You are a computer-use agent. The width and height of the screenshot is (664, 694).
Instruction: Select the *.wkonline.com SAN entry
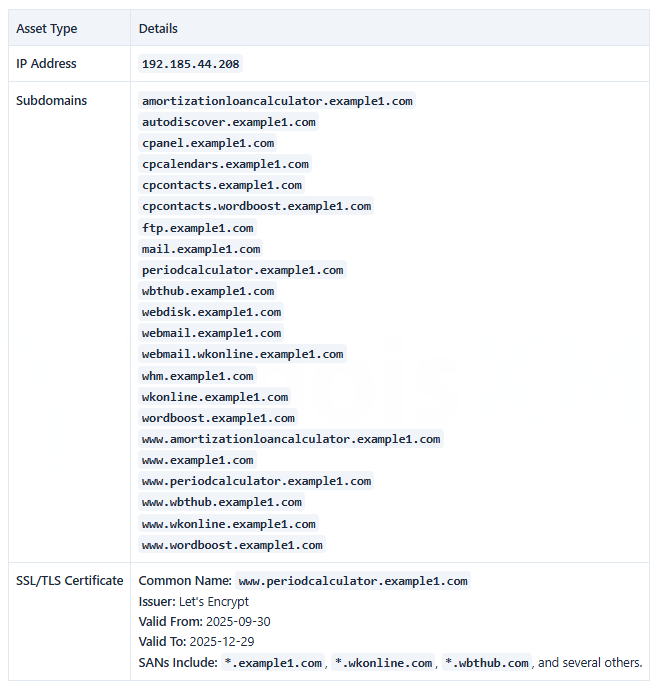point(382,663)
